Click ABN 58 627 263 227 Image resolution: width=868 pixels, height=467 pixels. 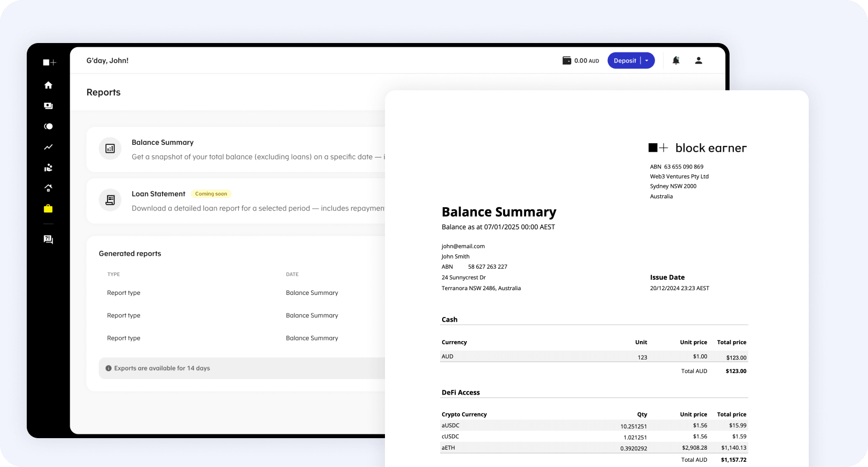(x=475, y=267)
